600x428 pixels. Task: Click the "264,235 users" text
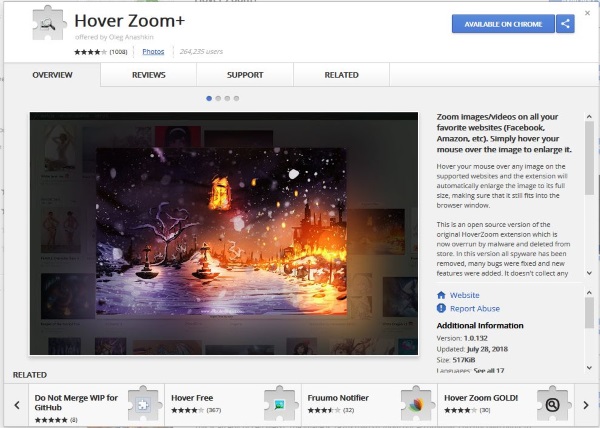tap(201, 51)
